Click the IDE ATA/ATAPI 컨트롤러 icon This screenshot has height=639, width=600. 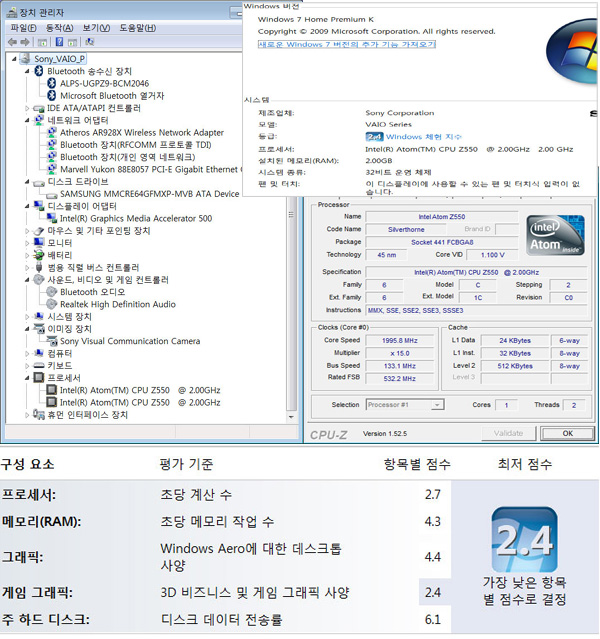(39, 108)
